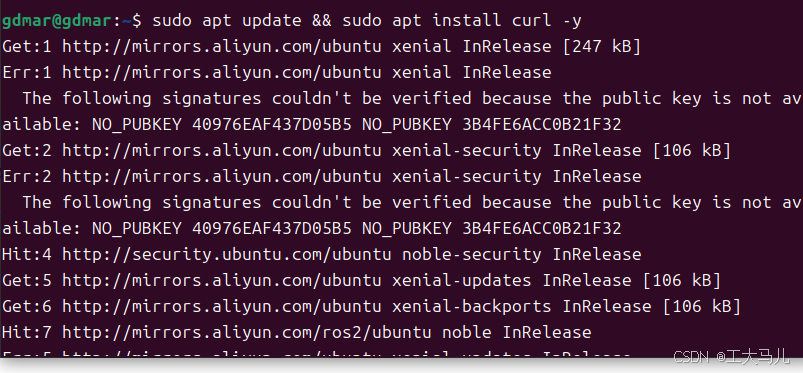
Task: Click the gdmar@gdmar shell prompt text
Action: point(56,21)
